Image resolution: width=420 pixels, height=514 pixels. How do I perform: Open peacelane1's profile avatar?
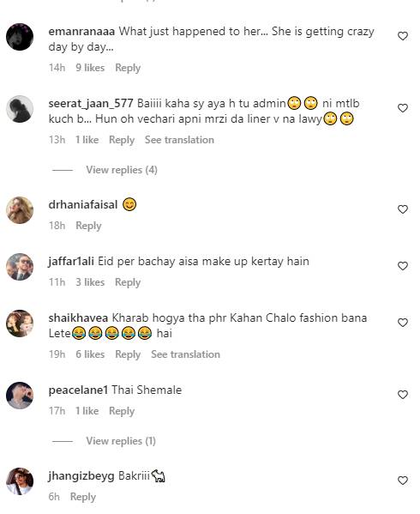20,396
